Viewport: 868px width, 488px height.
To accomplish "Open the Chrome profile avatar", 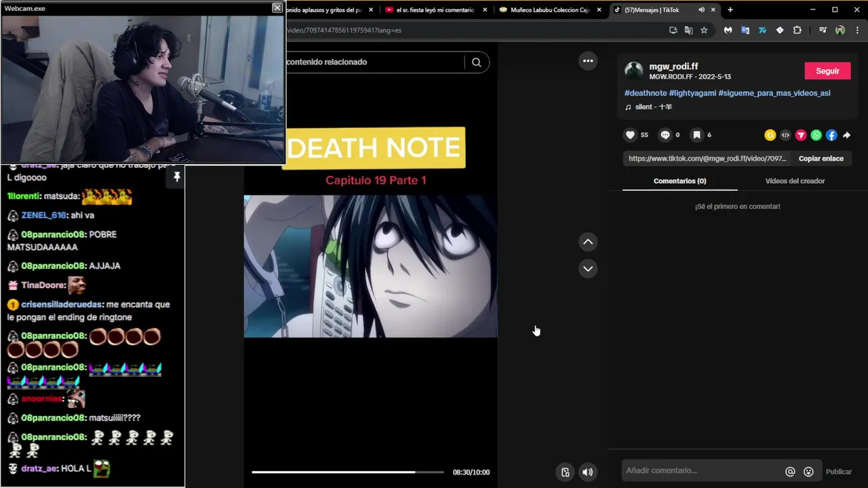I will (840, 30).
